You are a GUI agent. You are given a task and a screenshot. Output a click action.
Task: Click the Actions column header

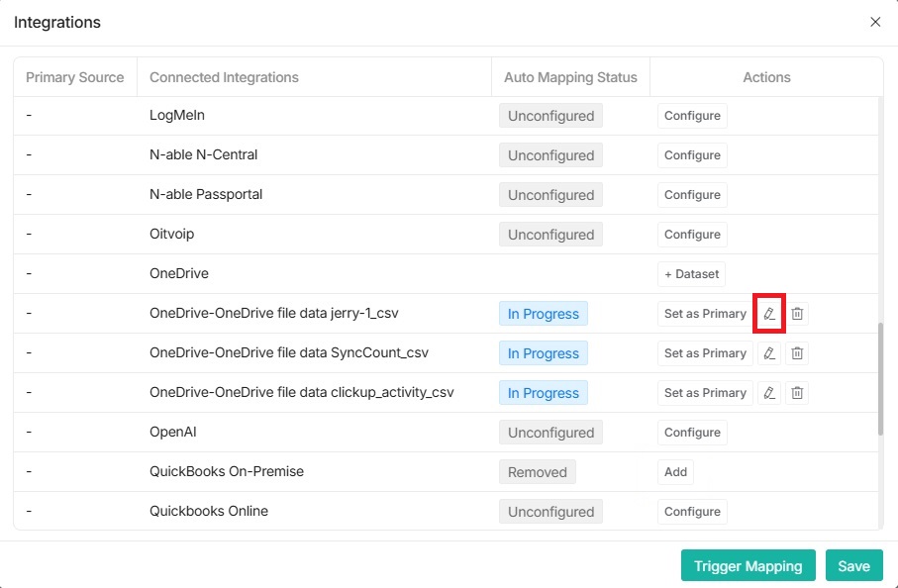click(x=766, y=77)
